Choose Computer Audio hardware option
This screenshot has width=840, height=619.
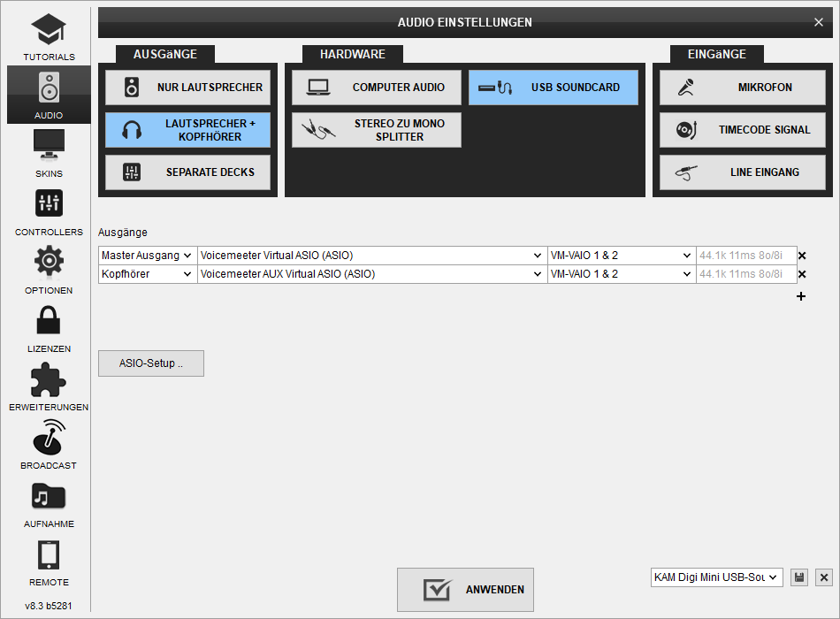click(x=377, y=88)
